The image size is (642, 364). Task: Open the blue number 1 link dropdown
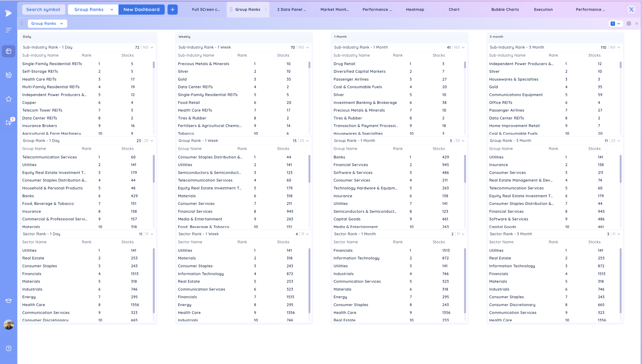pos(616,24)
